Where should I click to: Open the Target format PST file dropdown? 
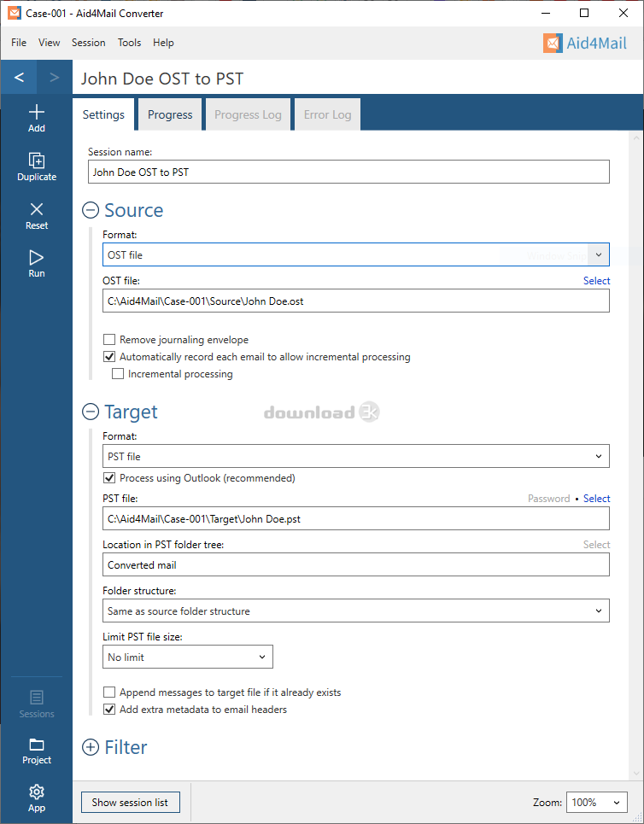tap(356, 456)
